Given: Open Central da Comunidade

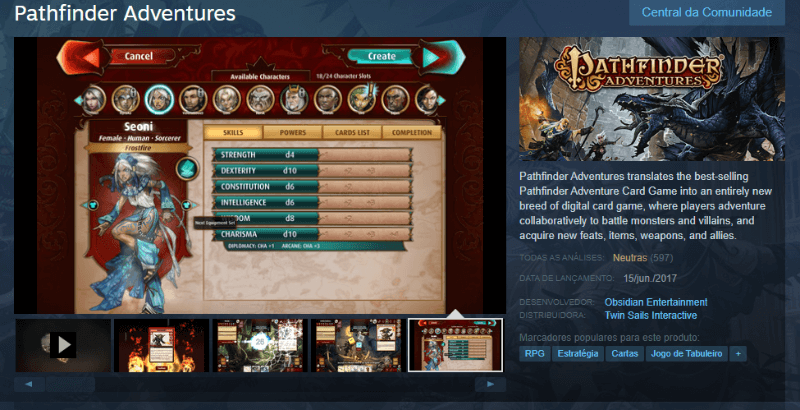Looking at the screenshot, I should 707,12.
